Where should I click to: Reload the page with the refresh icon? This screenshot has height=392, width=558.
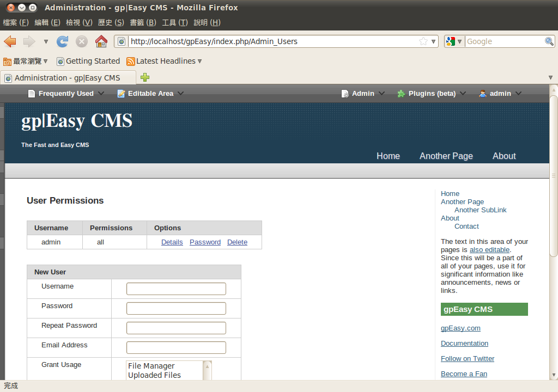point(63,41)
